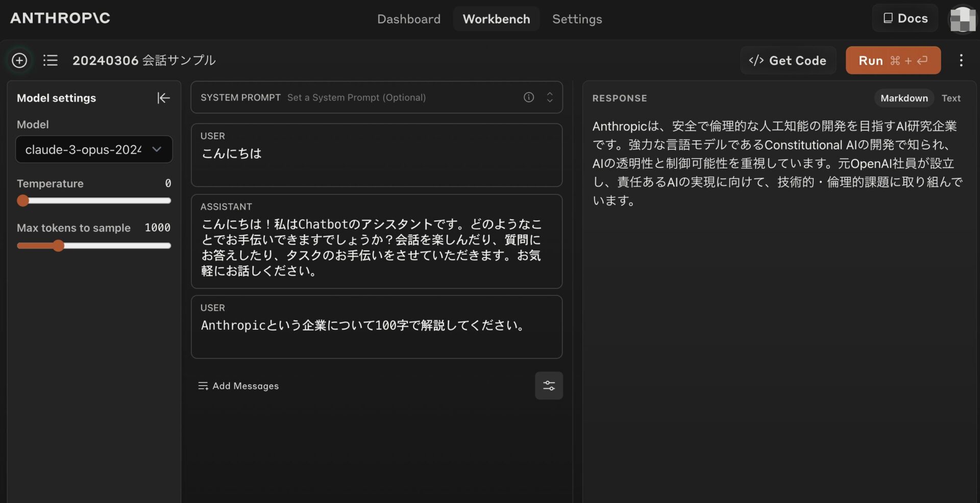
Task: Click the Anthropic logo
Action: [60, 18]
